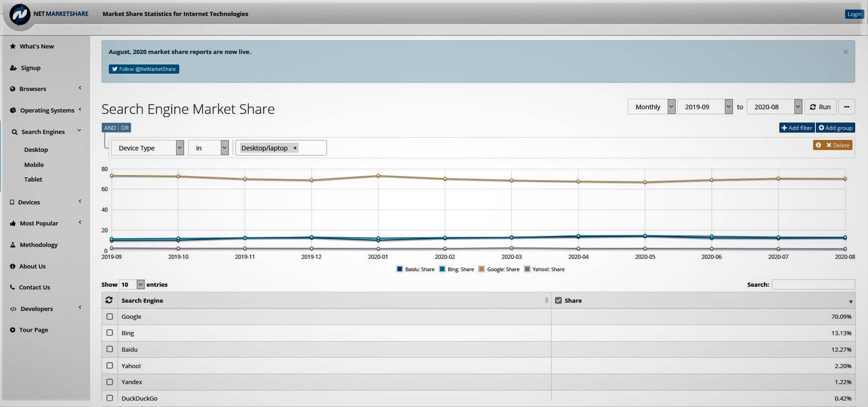
Task: Open the Mobile search engines submenu item
Action: tap(34, 165)
